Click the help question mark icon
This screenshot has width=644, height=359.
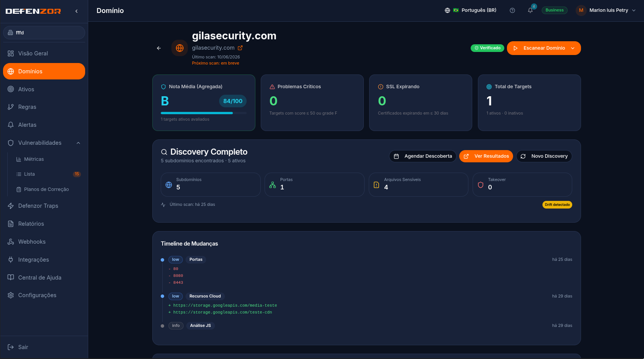tap(512, 10)
